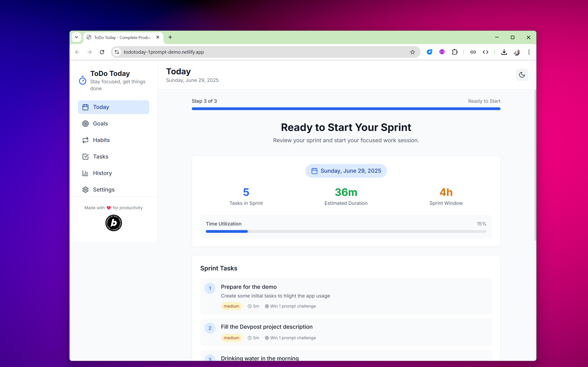Open the browser downloads icon
Viewport: 588px width, 367px height.
pos(504,52)
